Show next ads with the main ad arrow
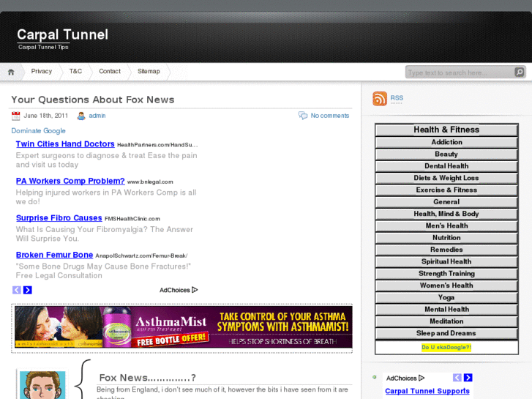 click(28, 290)
